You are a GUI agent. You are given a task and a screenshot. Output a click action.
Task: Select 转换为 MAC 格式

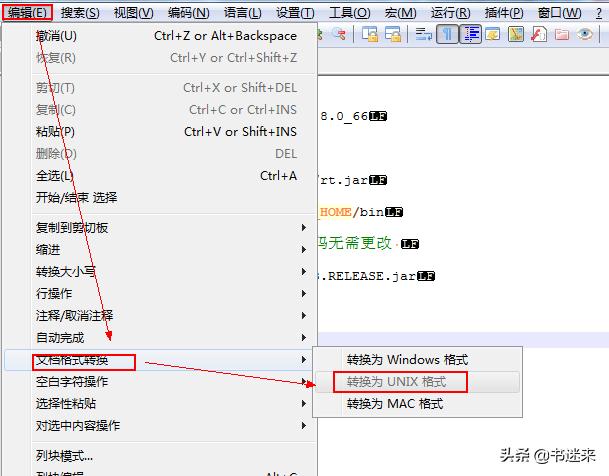417,404
